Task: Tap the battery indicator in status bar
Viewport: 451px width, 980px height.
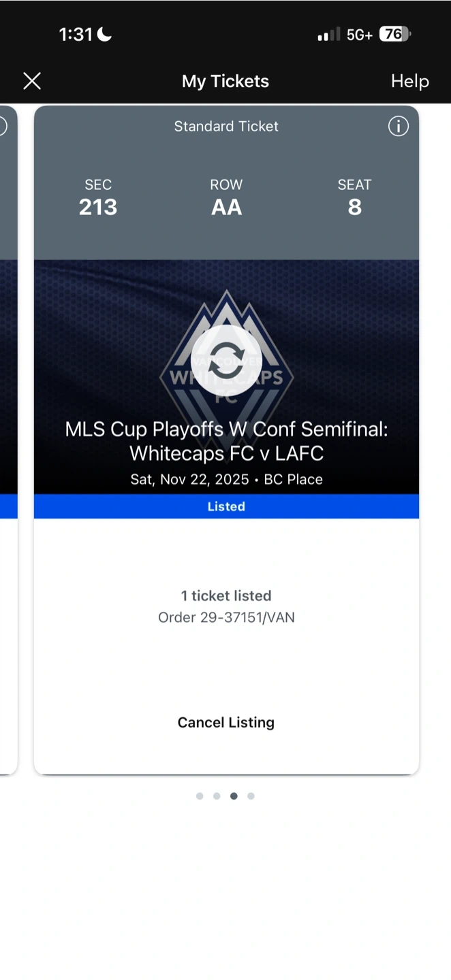Action: pyautogui.click(x=395, y=34)
